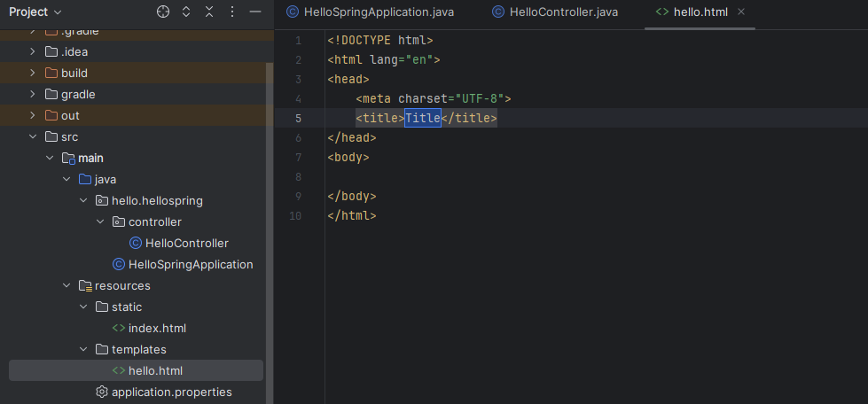Select application.properties in the project tree
Viewport: 868px width, 404px height.
(x=172, y=392)
